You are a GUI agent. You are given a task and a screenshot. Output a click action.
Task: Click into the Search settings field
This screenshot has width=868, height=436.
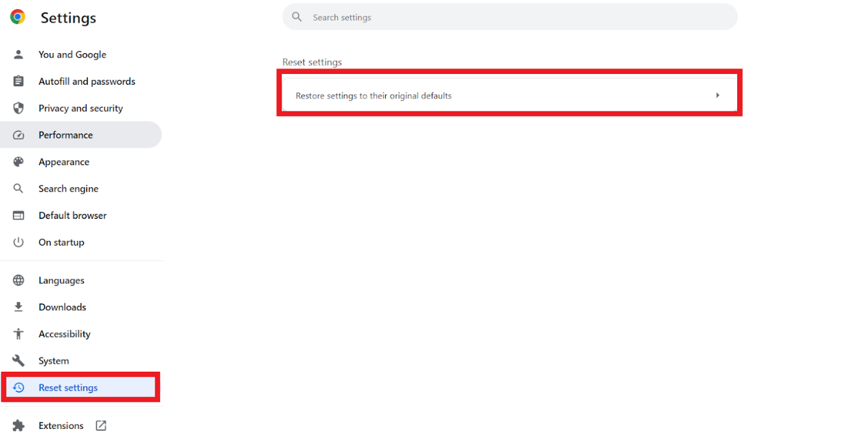tap(510, 17)
